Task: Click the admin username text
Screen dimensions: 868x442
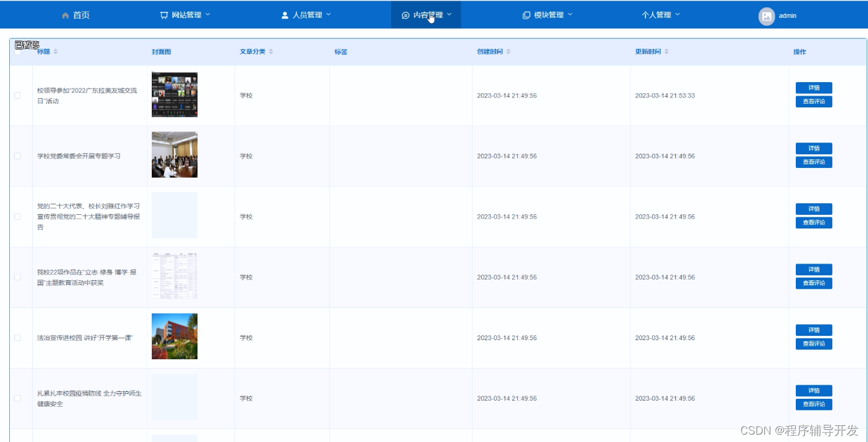Action: pyautogui.click(x=788, y=16)
